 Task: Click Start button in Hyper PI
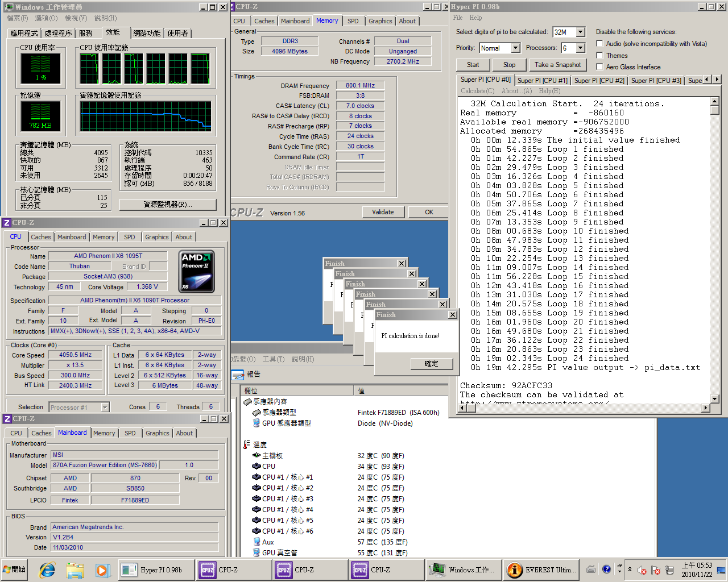(473, 65)
